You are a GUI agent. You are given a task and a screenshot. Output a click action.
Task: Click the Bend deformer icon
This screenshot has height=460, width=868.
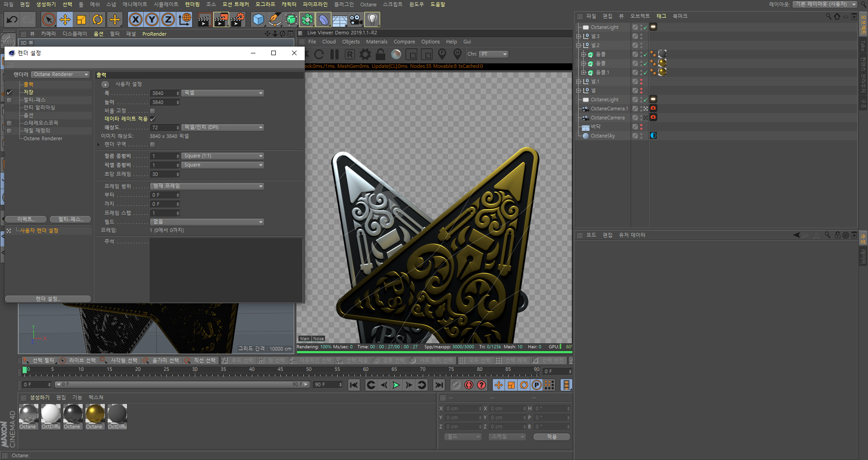[324, 19]
